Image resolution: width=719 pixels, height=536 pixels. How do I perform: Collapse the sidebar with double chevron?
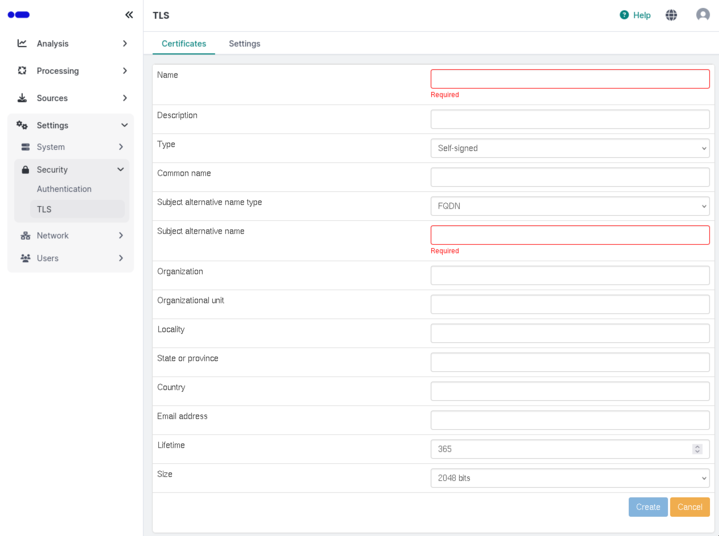pyautogui.click(x=129, y=15)
